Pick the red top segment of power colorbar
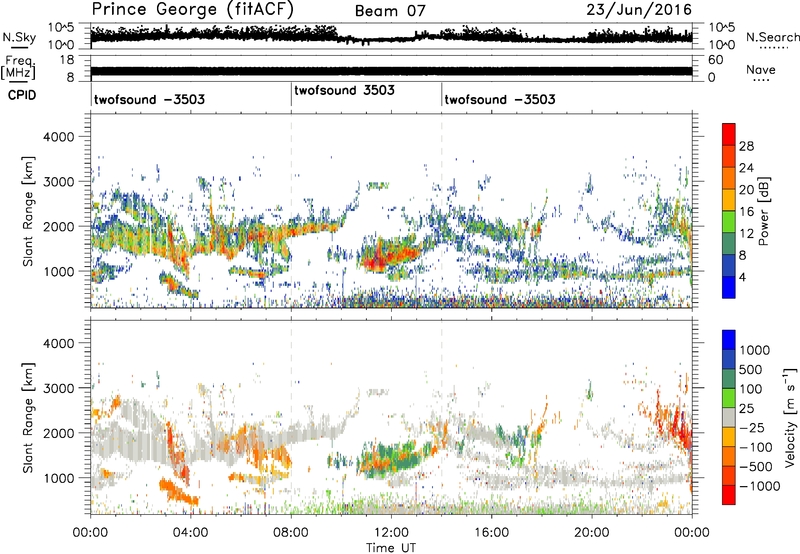Viewport: 800px width, 554px height. click(x=729, y=134)
